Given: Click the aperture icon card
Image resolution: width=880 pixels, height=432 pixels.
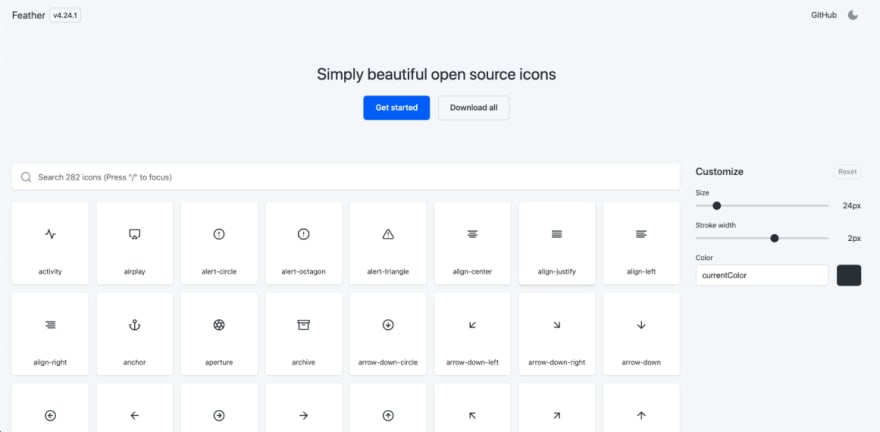Looking at the screenshot, I should point(219,334).
